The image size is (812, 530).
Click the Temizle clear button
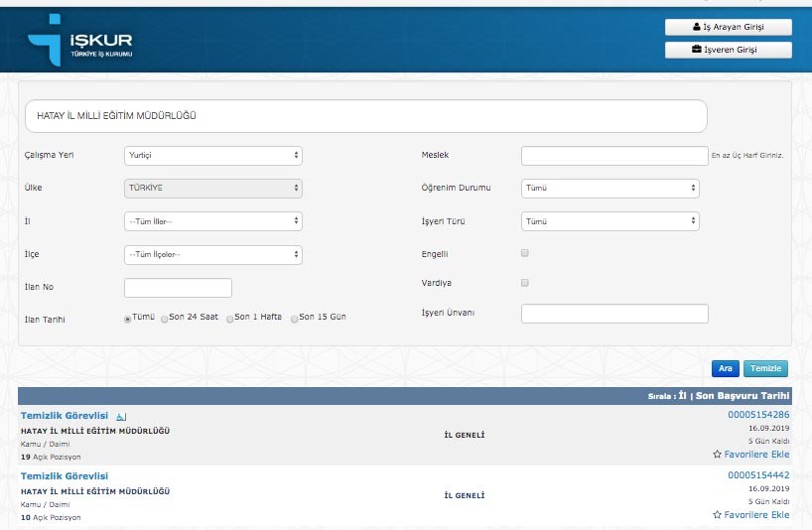tap(765, 369)
